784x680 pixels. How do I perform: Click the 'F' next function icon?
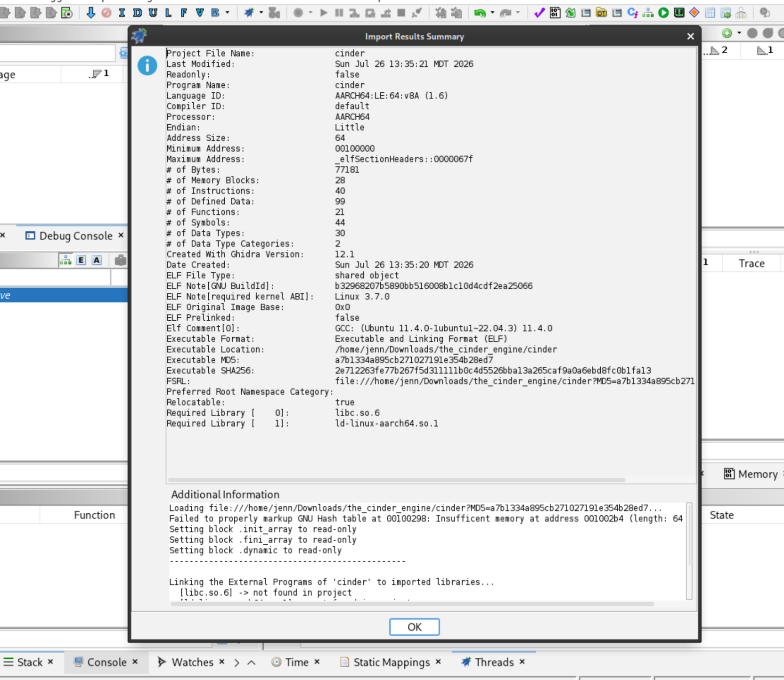tap(184, 13)
